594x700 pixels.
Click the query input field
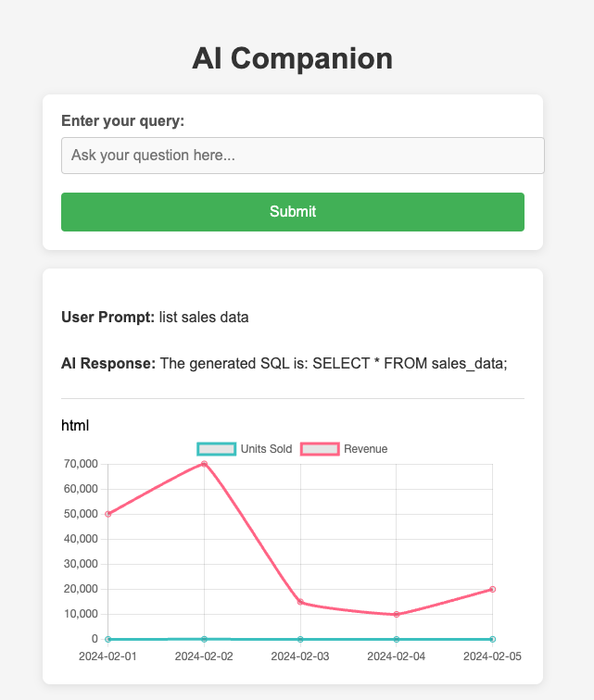coord(302,156)
